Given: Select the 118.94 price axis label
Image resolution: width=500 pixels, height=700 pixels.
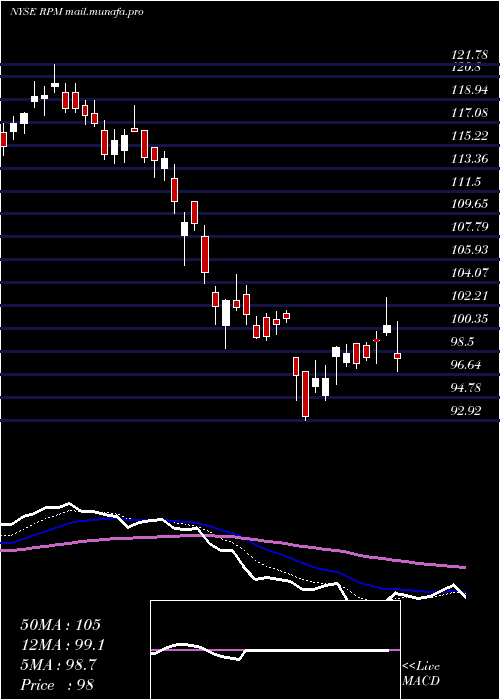Looking at the screenshot, I should [x=470, y=90].
